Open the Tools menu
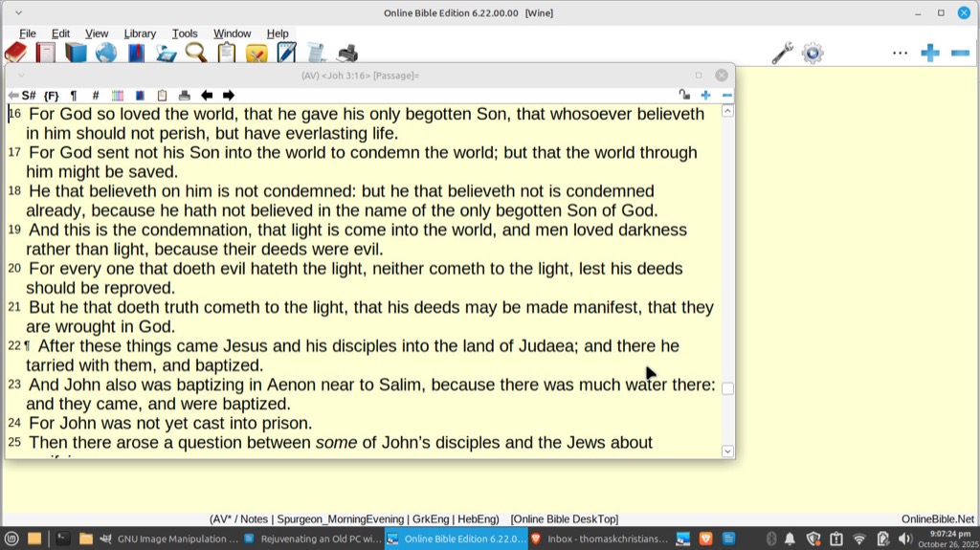This screenshot has width=980, height=550. click(185, 33)
